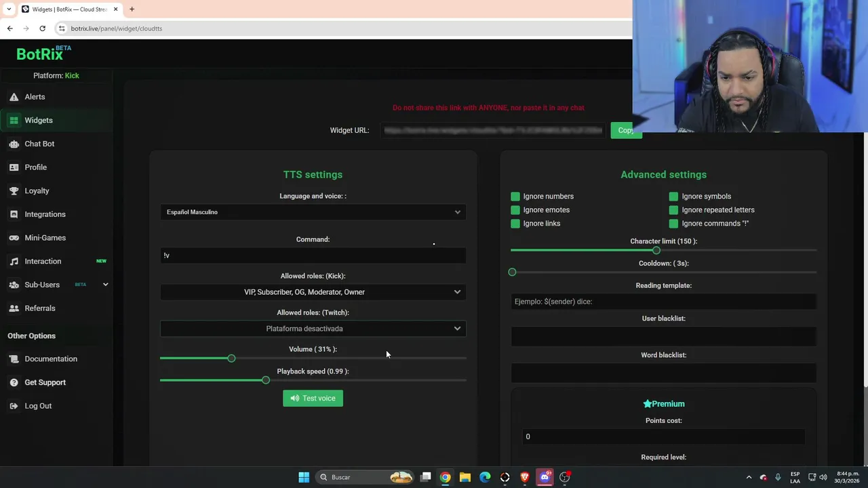Screen dimensions: 868x488
Task: Click the Log Out icon
Action: tap(14, 406)
